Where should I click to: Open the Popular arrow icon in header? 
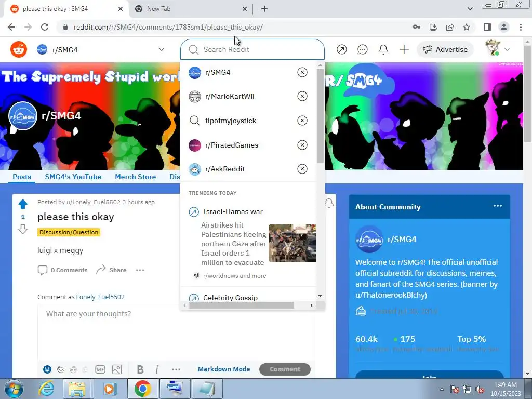point(342,49)
